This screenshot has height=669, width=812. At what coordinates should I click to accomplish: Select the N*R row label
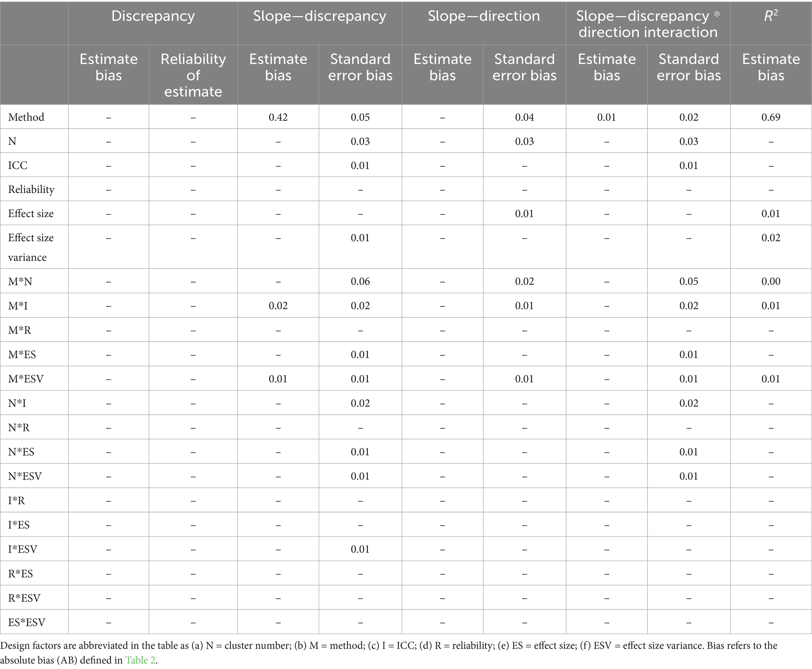click(19, 427)
